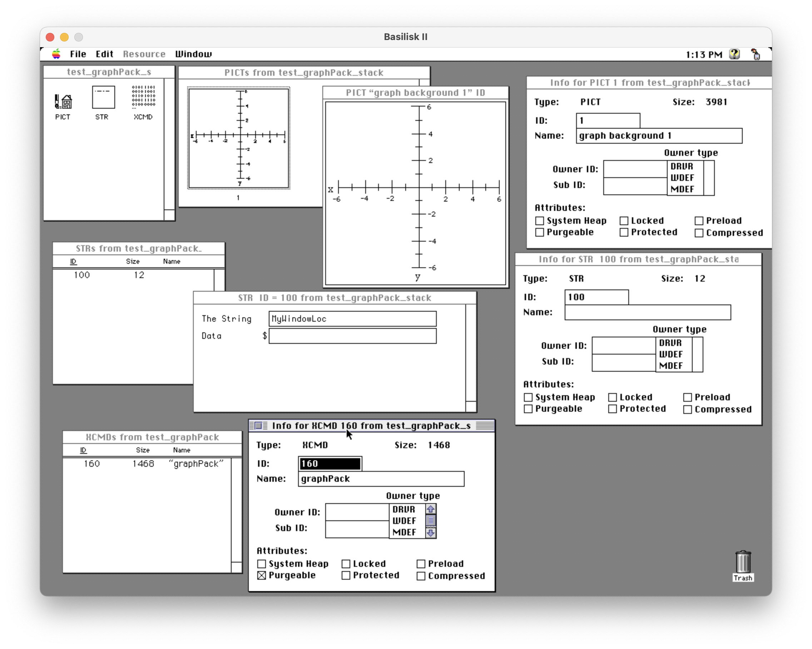The image size is (812, 649).
Task: Click the Balloon Help question mark icon
Action: pos(734,54)
